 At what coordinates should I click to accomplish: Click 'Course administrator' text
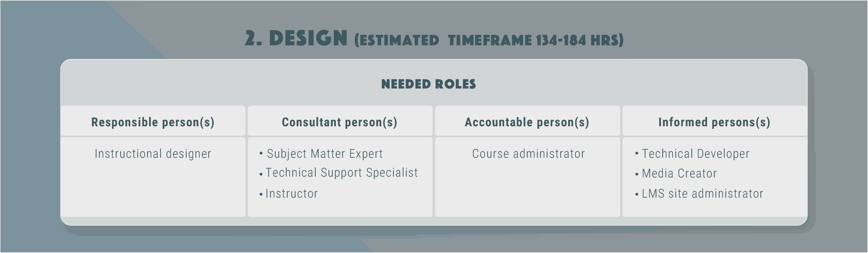[528, 154]
